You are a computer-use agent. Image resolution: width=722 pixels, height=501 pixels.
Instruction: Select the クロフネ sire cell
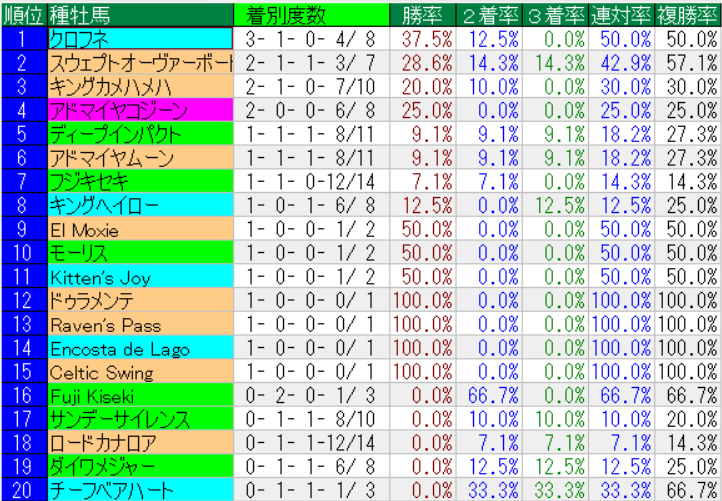pyautogui.click(x=140, y=39)
